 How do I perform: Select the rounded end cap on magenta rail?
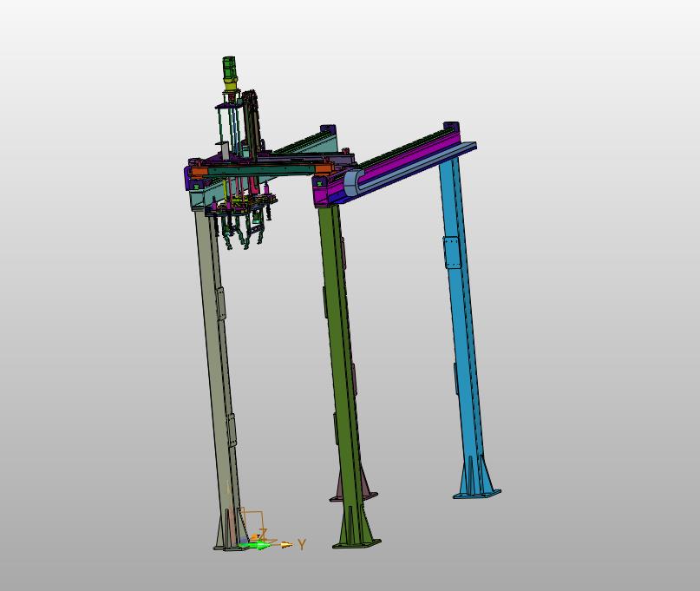(351, 181)
